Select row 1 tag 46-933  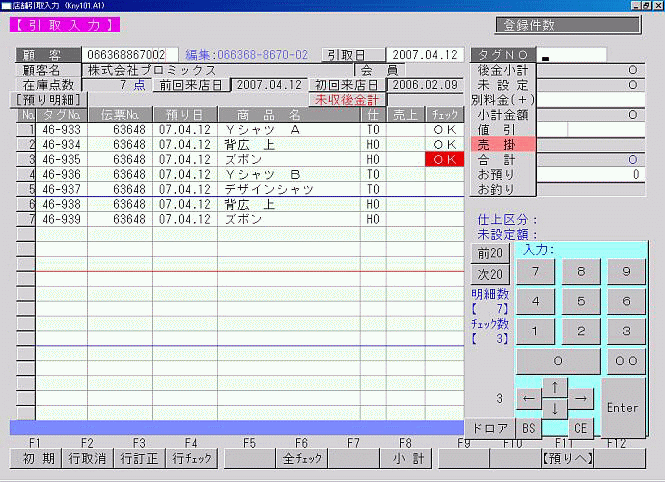coord(61,130)
